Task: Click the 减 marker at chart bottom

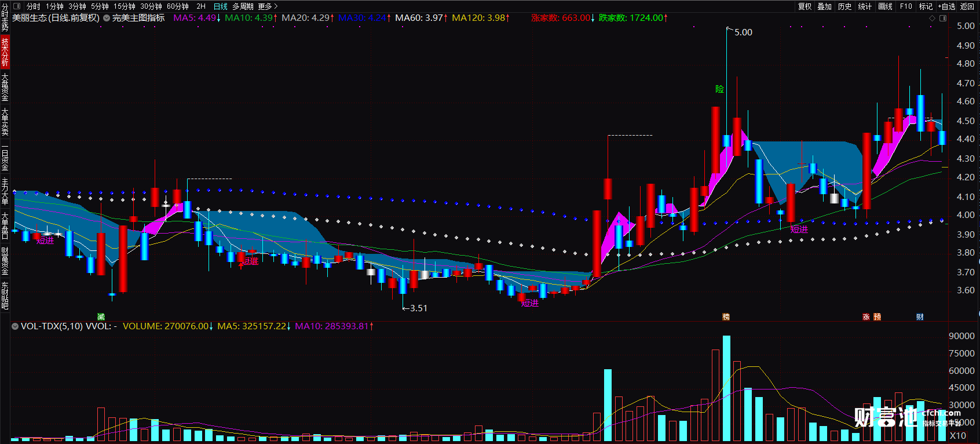Action: pos(101,316)
